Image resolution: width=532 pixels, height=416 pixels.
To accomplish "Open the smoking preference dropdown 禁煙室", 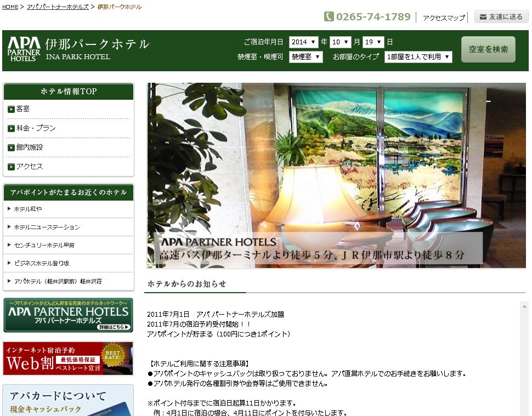I will pos(305,57).
